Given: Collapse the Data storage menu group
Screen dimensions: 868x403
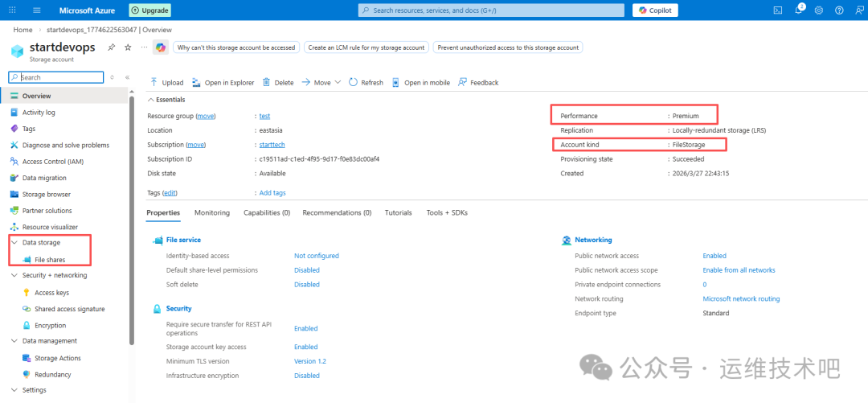Looking at the screenshot, I should [x=14, y=242].
